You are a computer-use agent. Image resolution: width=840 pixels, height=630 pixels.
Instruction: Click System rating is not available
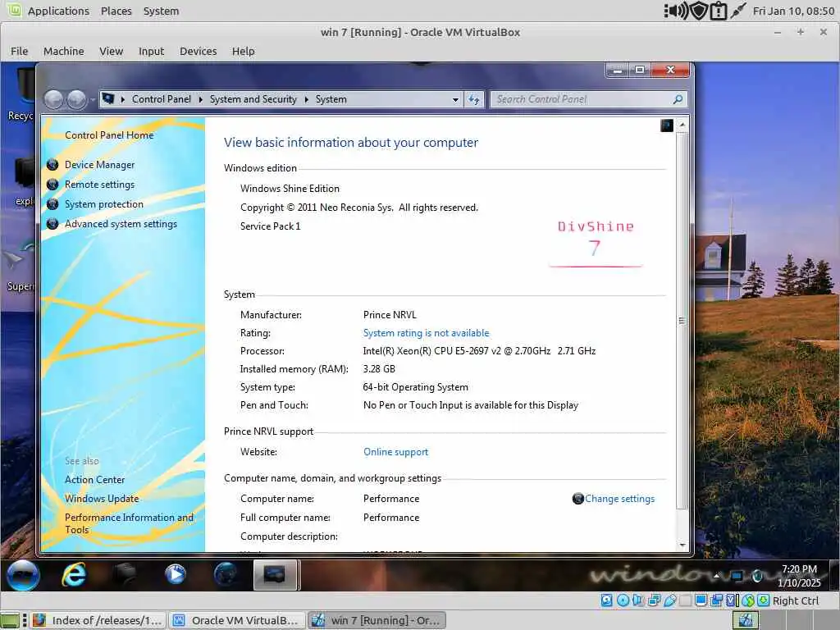(x=426, y=333)
